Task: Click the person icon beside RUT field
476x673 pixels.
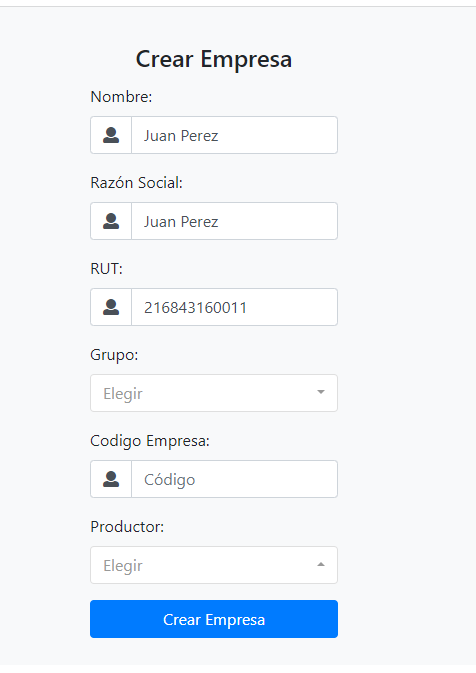Action: [111, 307]
